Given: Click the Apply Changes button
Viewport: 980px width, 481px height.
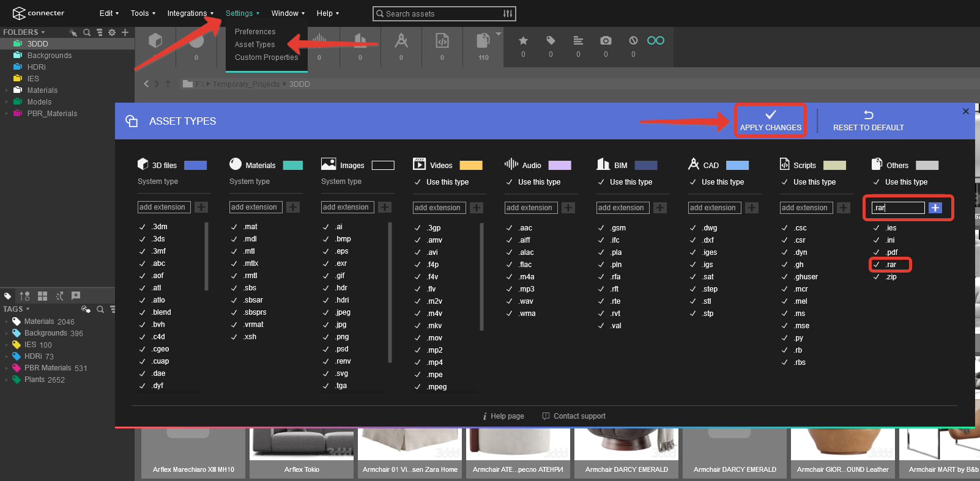Looking at the screenshot, I should 770,120.
